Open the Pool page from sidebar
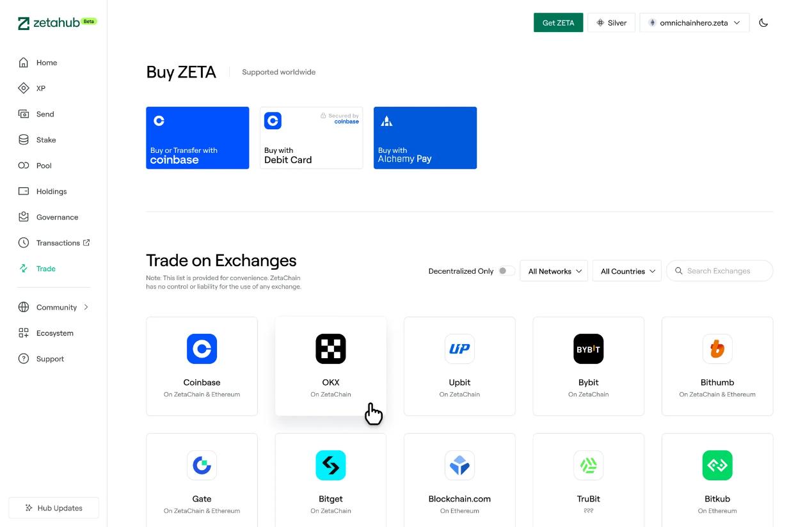Image resolution: width=812 pixels, height=527 pixels. coord(44,165)
